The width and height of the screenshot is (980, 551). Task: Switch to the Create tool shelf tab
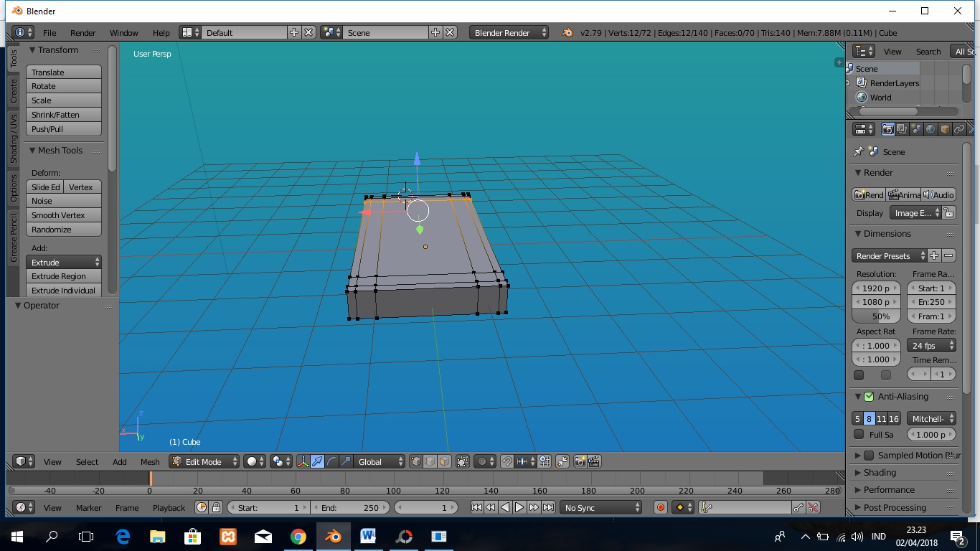click(14, 90)
